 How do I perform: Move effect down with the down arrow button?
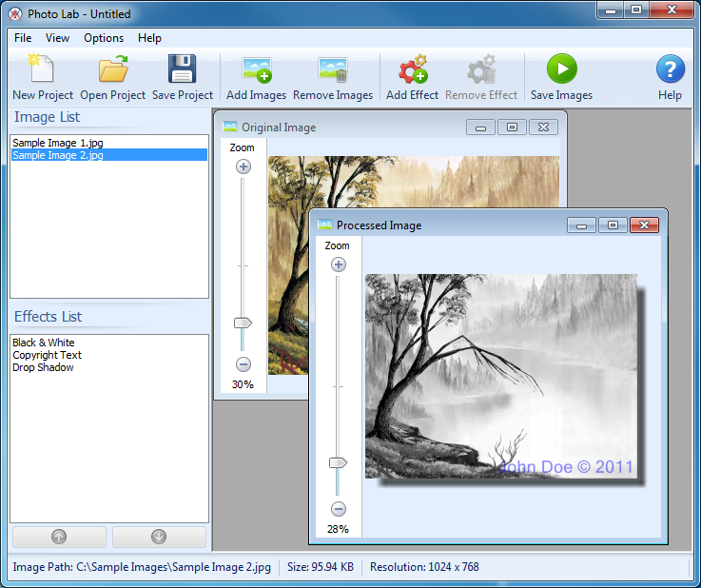159,537
